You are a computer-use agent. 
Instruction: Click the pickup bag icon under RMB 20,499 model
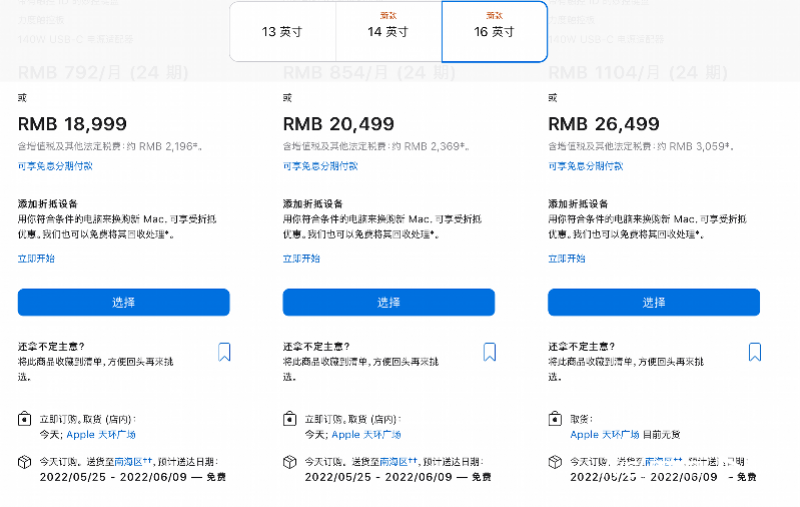(289, 420)
